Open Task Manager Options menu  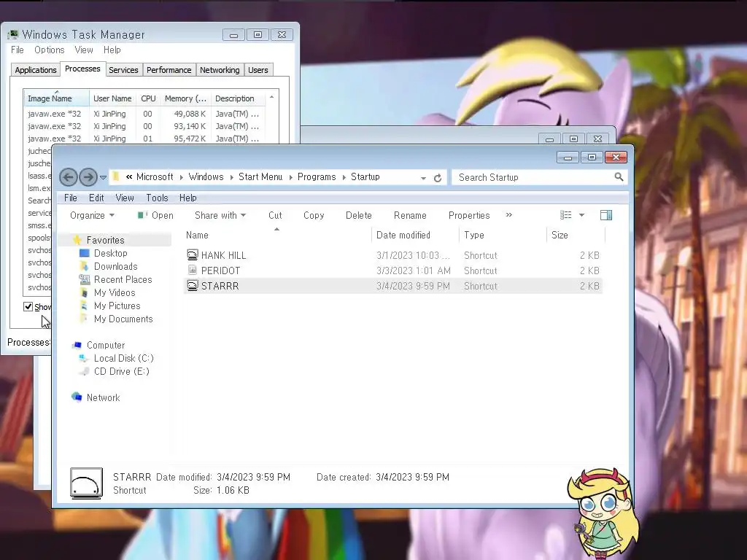pos(49,50)
